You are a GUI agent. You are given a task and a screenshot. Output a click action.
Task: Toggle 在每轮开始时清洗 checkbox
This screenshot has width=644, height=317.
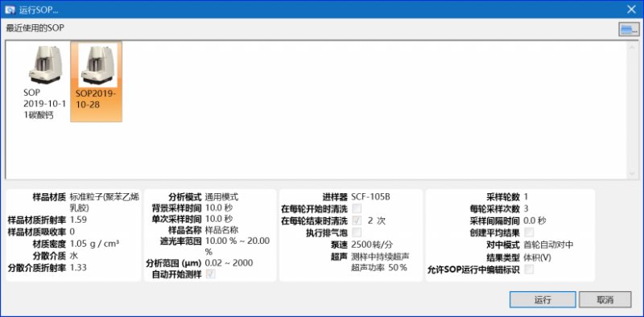pos(357,208)
